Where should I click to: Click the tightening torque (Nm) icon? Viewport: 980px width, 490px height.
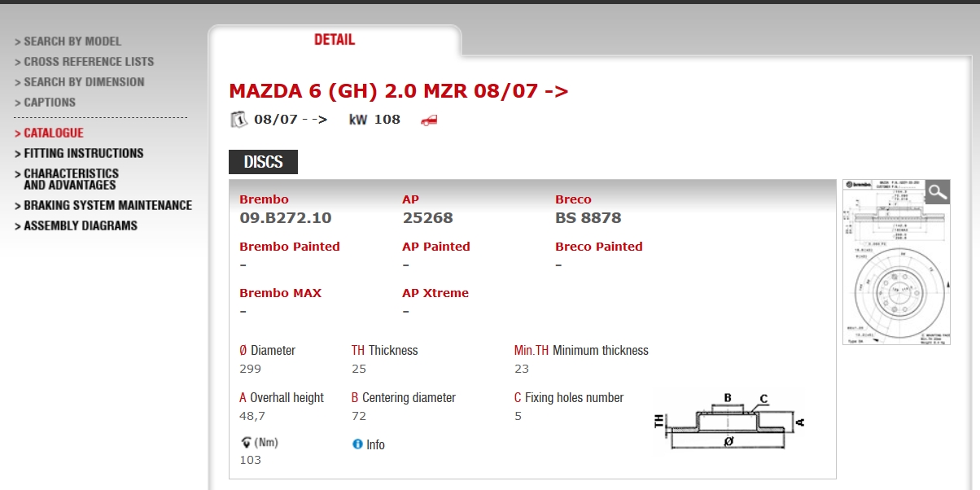coord(246,443)
